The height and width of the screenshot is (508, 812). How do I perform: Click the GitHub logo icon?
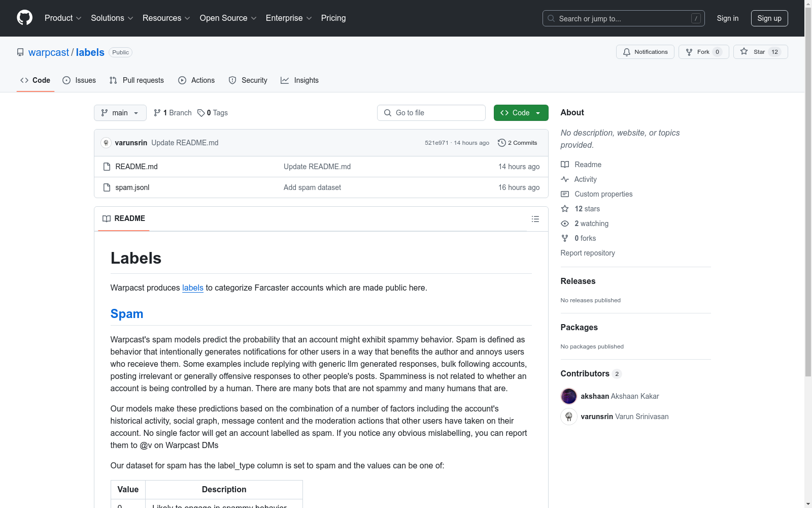[x=24, y=18]
